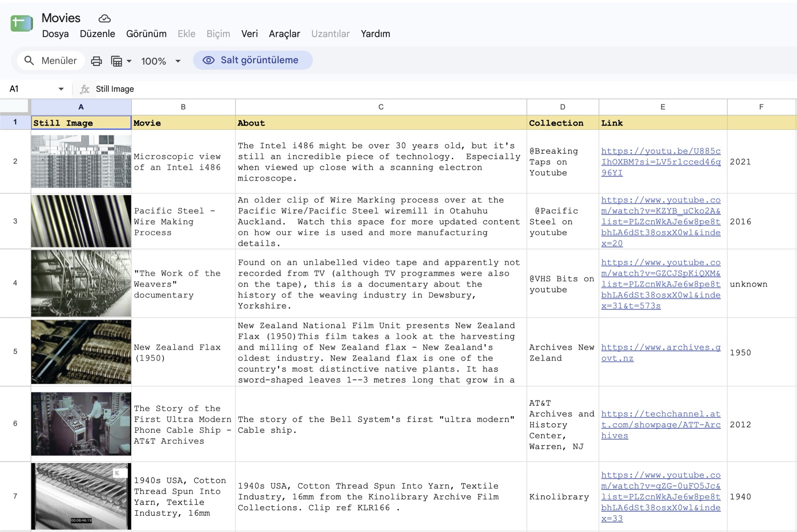
Task: Select column A header
Action: [81, 107]
